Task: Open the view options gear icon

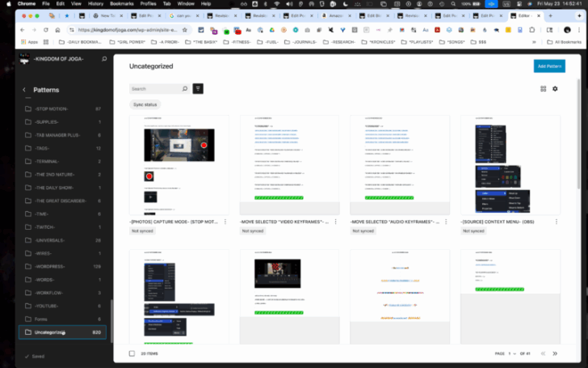Action: [555, 89]
